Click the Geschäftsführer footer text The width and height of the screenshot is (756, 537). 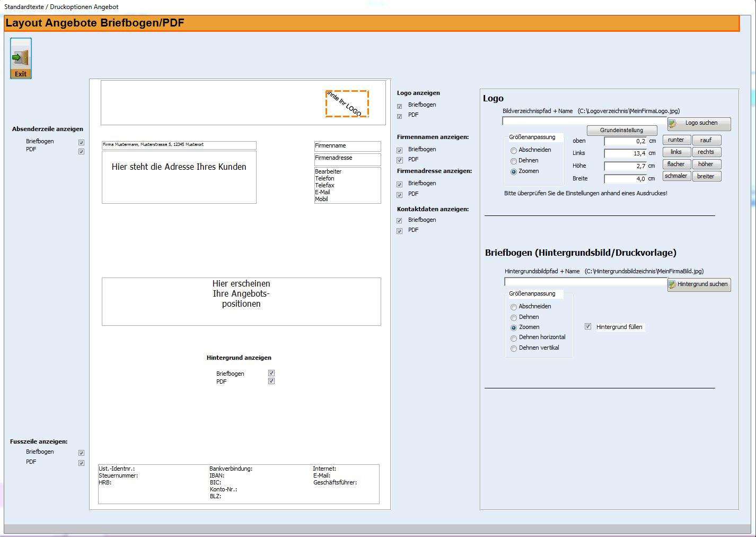tap(335, 483)
